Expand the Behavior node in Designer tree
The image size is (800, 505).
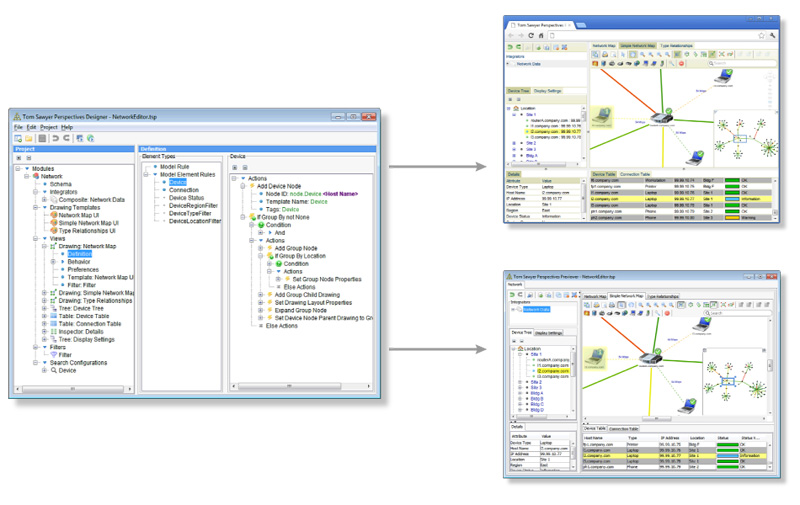[x=53, y=262]
